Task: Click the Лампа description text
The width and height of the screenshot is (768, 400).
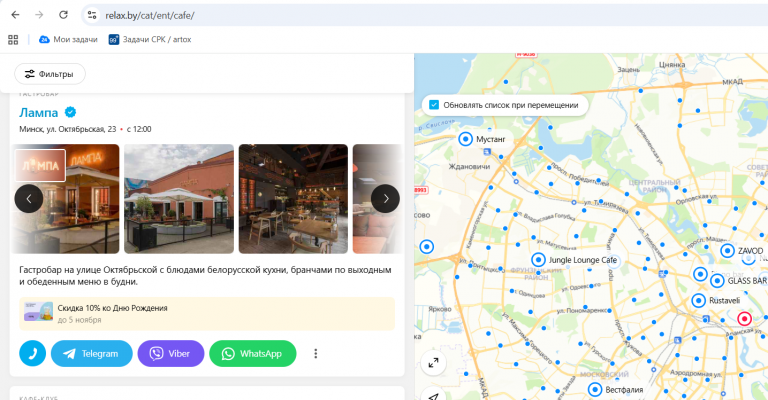Action: coord(205,276)
